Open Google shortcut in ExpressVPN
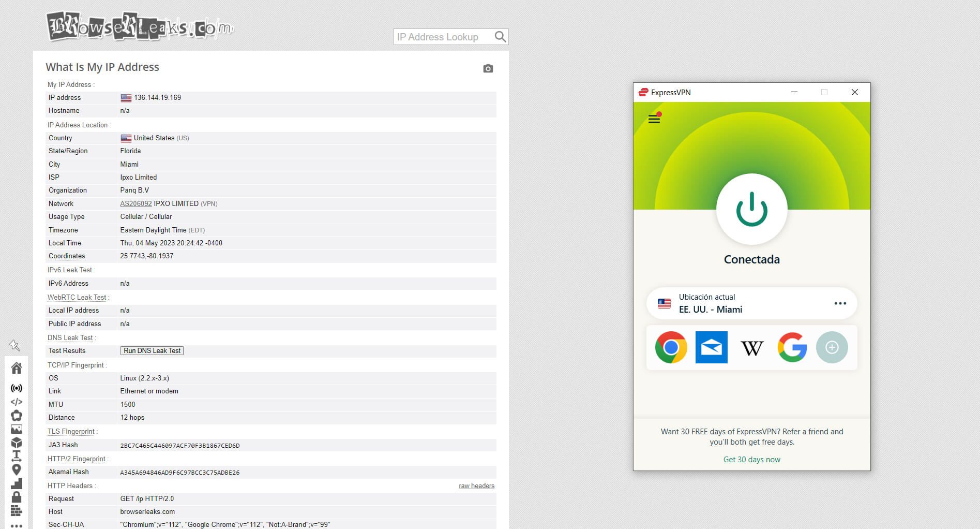The height and width of the screenshot is (529, 980). pyautogui.click(x=792, y=347)
